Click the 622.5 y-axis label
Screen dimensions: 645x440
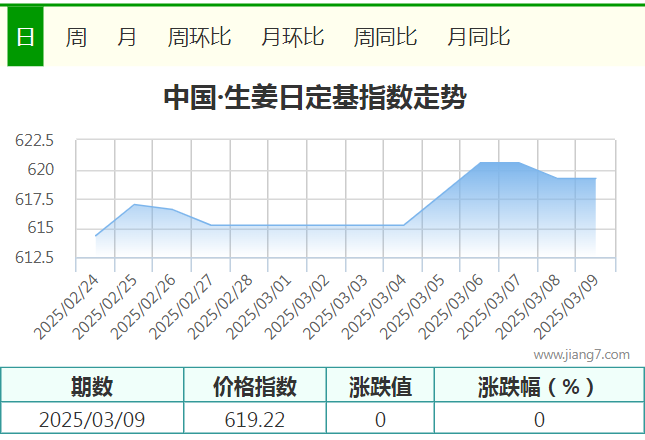pos(34,141)
